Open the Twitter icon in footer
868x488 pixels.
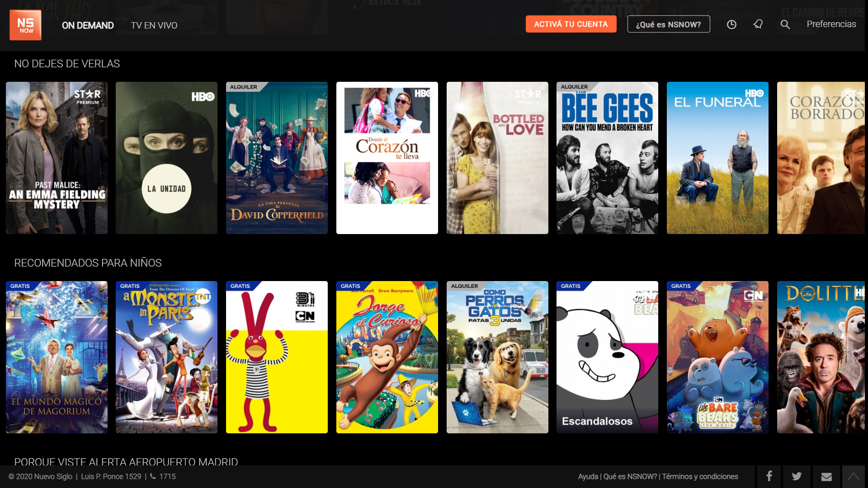(x=797, y=476)
